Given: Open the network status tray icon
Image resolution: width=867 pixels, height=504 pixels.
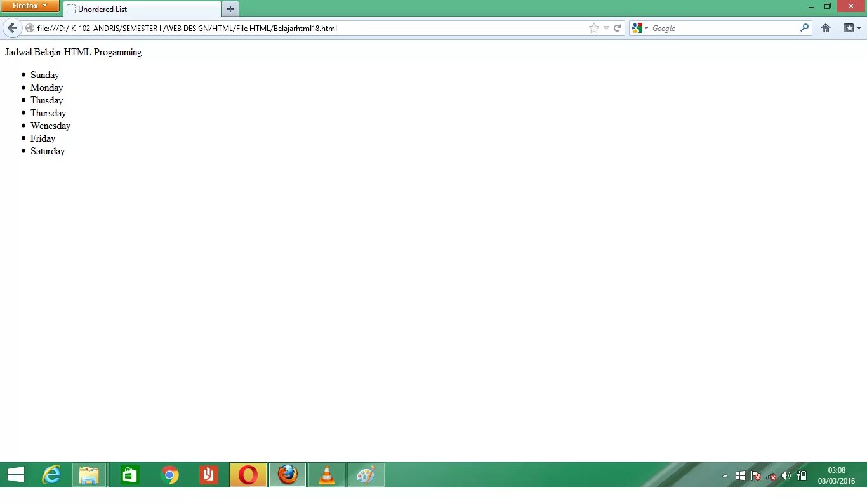Looking at the screenshot, I should pos(771,475).
